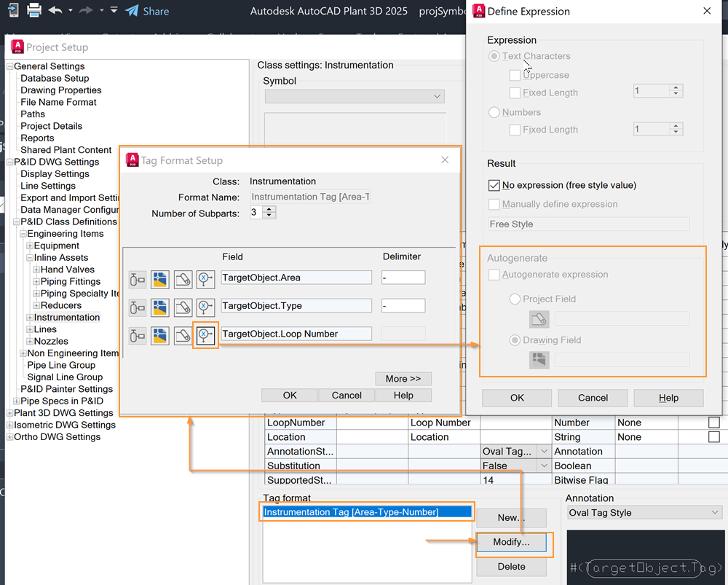Expand Plant 3D DWG Settings node

click(x=9, y=413)
